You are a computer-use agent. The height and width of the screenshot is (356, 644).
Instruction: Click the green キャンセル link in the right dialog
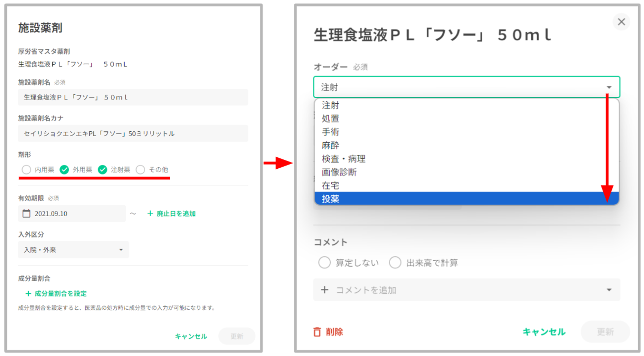[x=544, y=332]
